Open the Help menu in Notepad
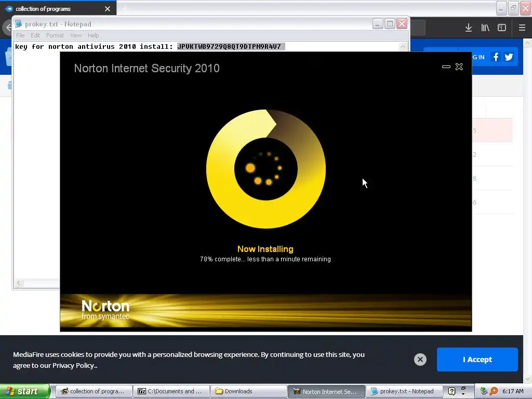The image size is (532, 399). tap(94, 35)
